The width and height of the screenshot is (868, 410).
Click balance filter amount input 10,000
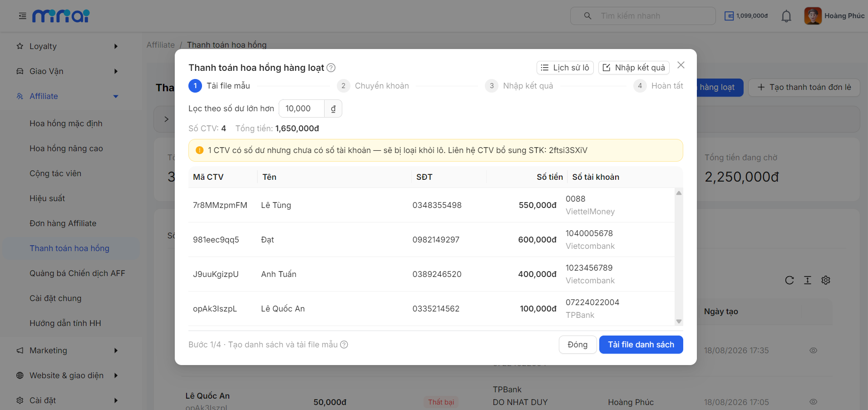pyautogui.click(x=301, y=109)
